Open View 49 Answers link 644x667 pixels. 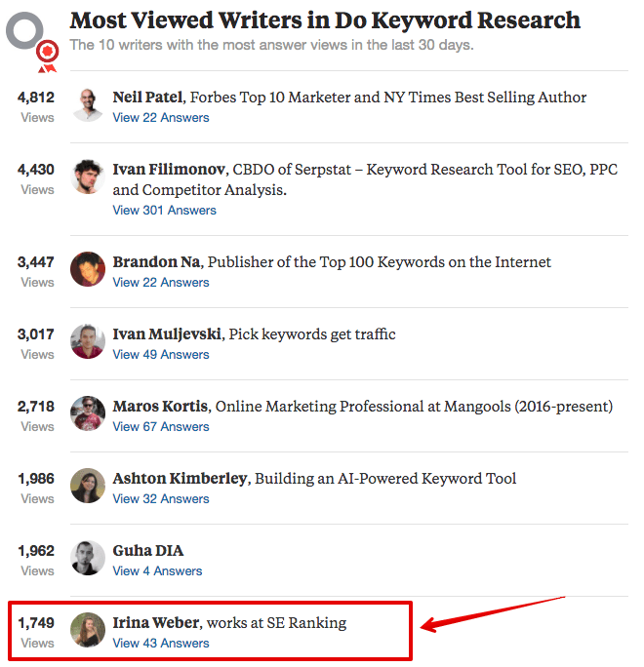(161, 355)
